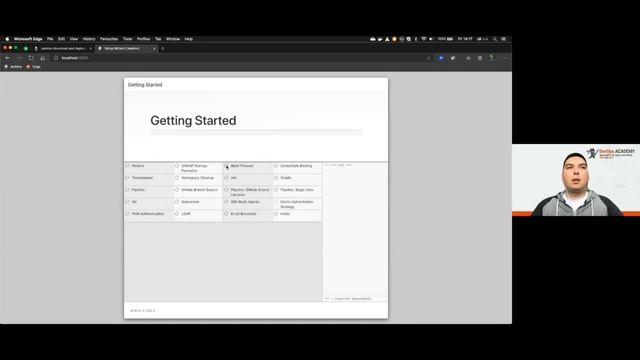Open the File menu
Screen dimensions: 640x360
click(50, 39)
